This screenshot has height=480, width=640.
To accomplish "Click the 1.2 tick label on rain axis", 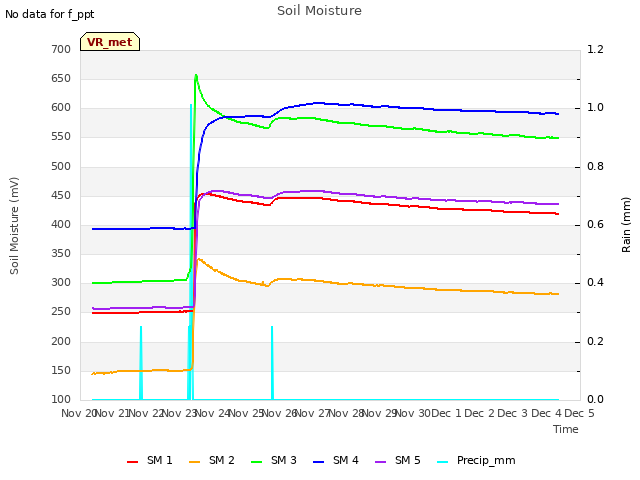I will click(595, 49).
